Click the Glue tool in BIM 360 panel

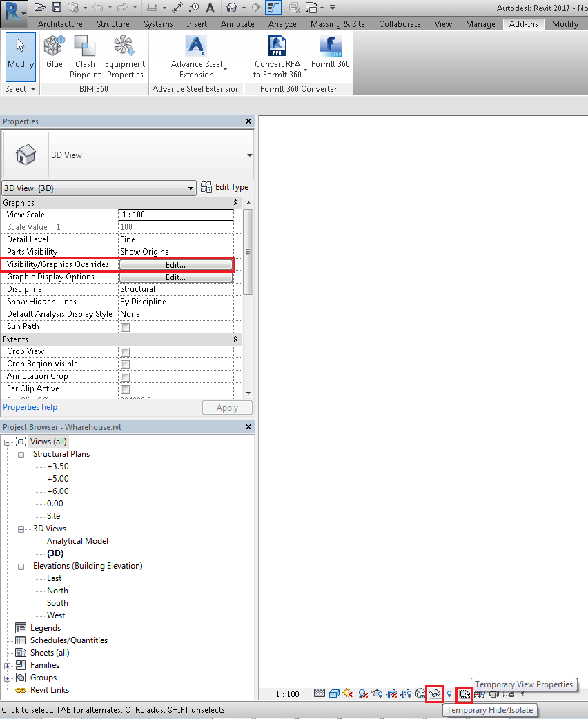point(54,52)
